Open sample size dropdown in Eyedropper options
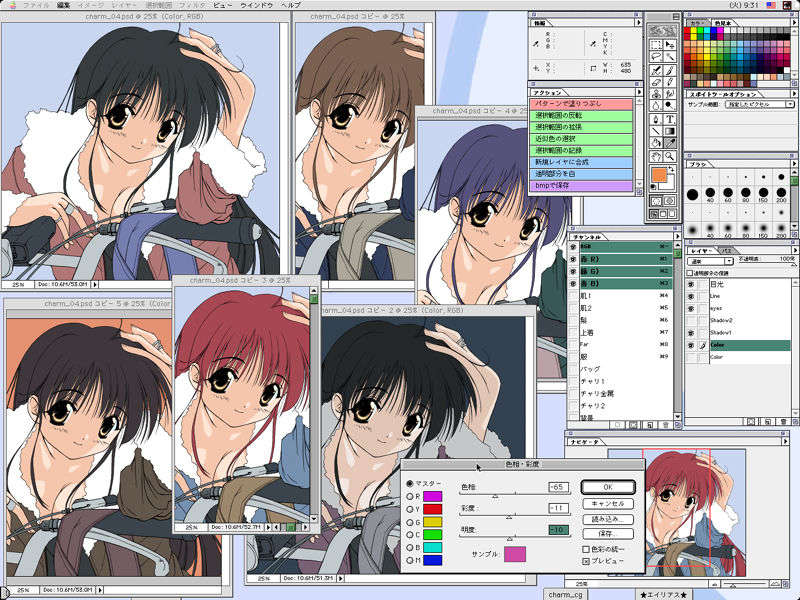The height and width of the screenshot is (600, 800). tap(760, 104)
